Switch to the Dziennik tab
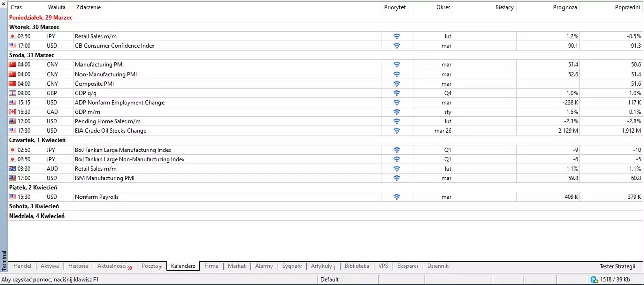Screen dimensions: 644x285 [438, 266]
